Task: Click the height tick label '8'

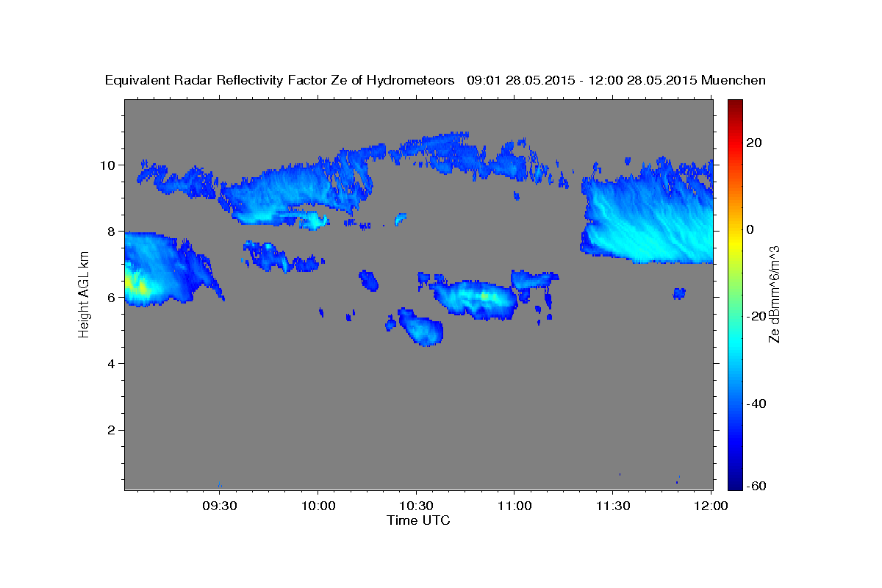Action: tap(112, 231)
